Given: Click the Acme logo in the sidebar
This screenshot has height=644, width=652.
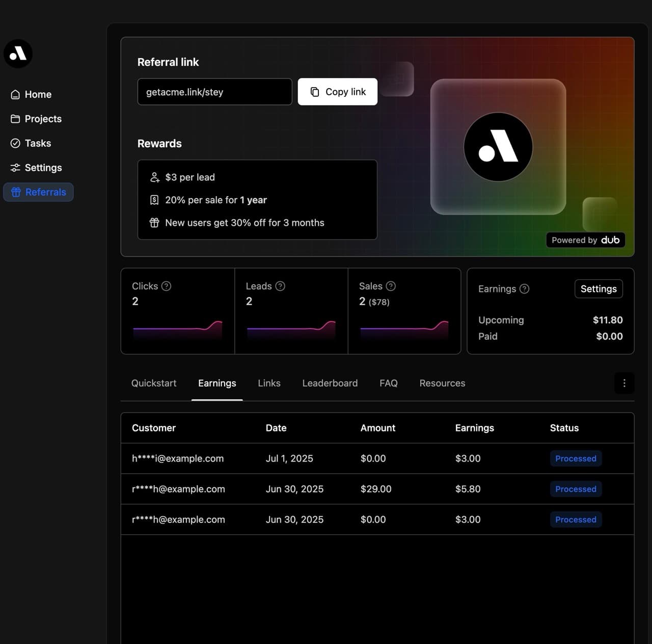Looking at the screenshot, I should pyautogui.click(x=18, y=53).
